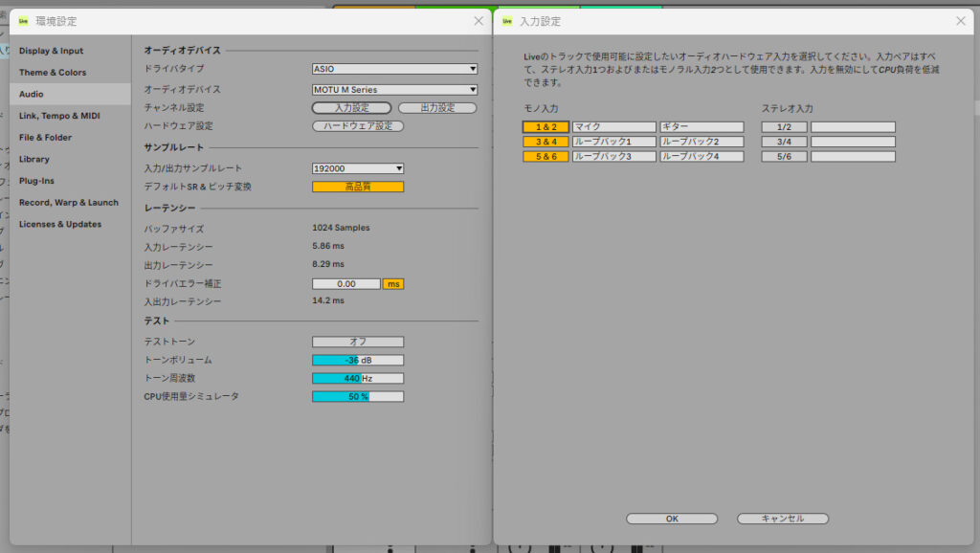The width and height of the screenshot is (980, 553).
Task: Adjust the トーンボリューム -36 dB slider
Action: click(x=358, y=360)
